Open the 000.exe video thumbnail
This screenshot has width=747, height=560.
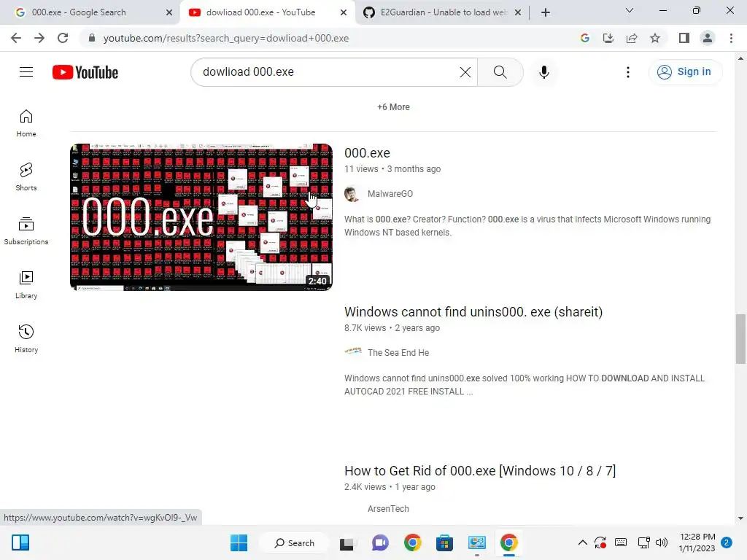[201, 217]
